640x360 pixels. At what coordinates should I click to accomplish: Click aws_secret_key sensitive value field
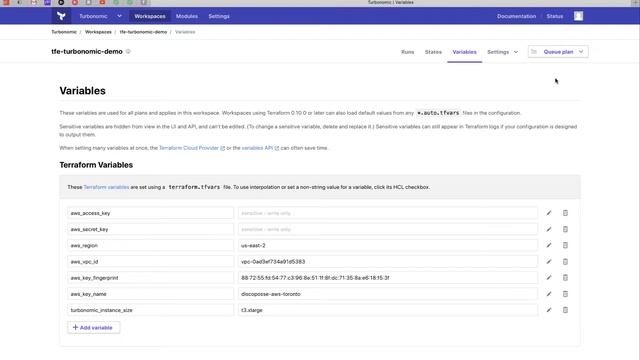(388, 229)
